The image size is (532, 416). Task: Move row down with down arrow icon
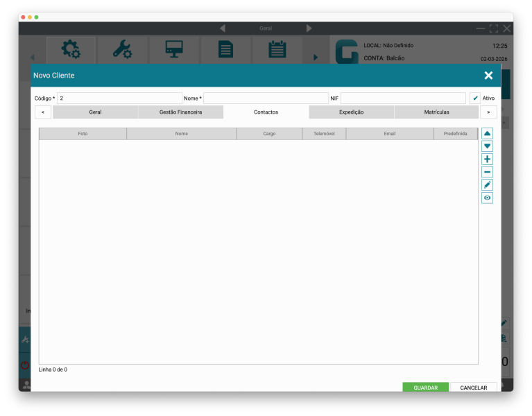point(487,146)
